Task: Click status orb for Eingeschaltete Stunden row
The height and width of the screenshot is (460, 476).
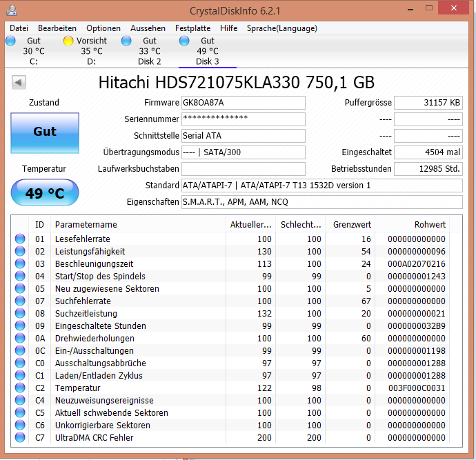Action: point(20,326)
